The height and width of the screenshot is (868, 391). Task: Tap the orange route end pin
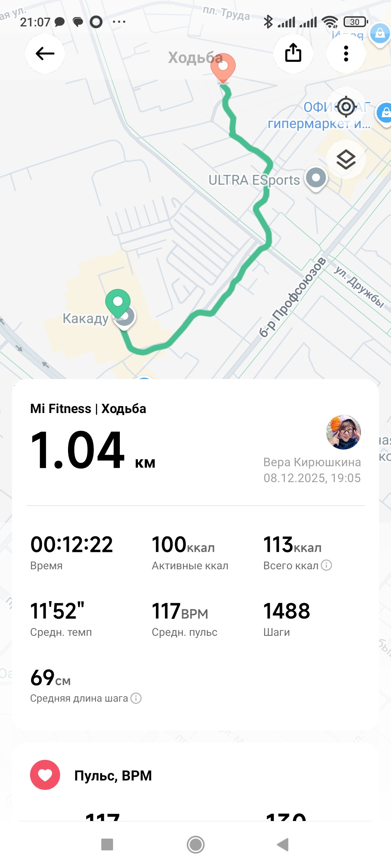[x=223, y=68]
